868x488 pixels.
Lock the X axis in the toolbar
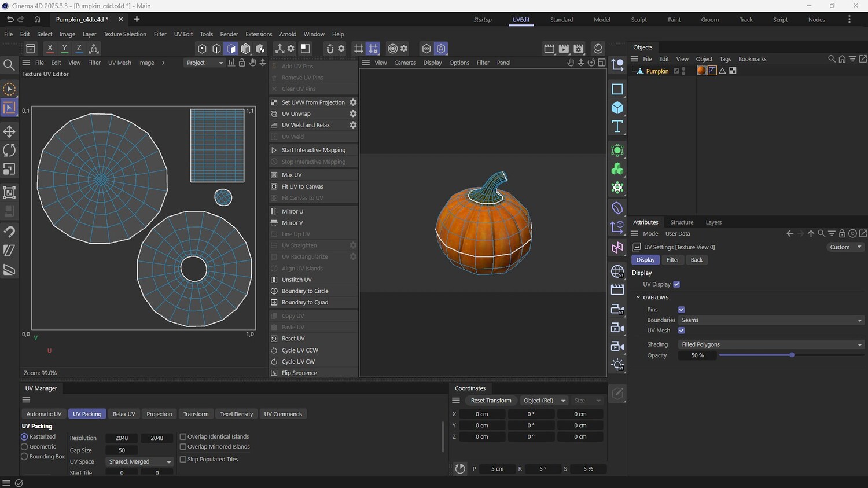(x=50, y=49)
